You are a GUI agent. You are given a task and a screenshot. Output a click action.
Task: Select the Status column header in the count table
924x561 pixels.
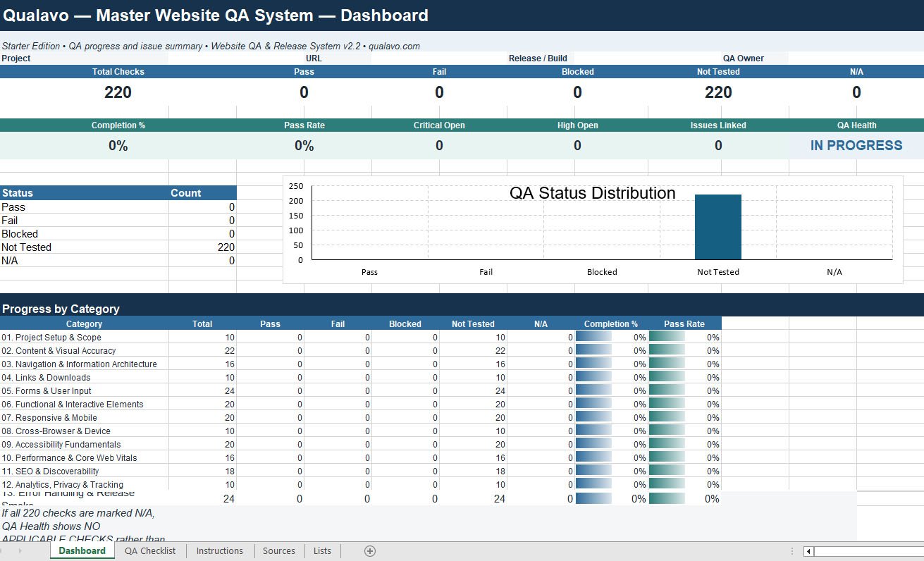[x=84, y=193]
